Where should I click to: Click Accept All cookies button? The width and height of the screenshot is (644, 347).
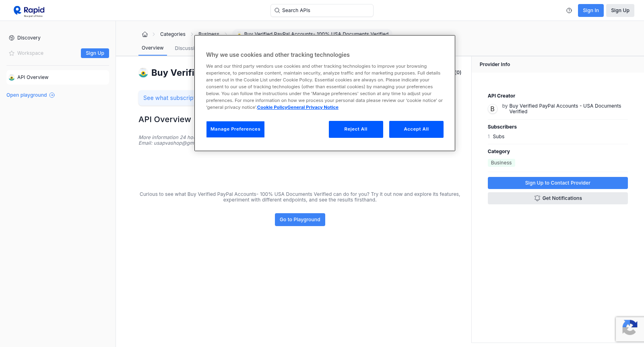[x=416, y=129]
